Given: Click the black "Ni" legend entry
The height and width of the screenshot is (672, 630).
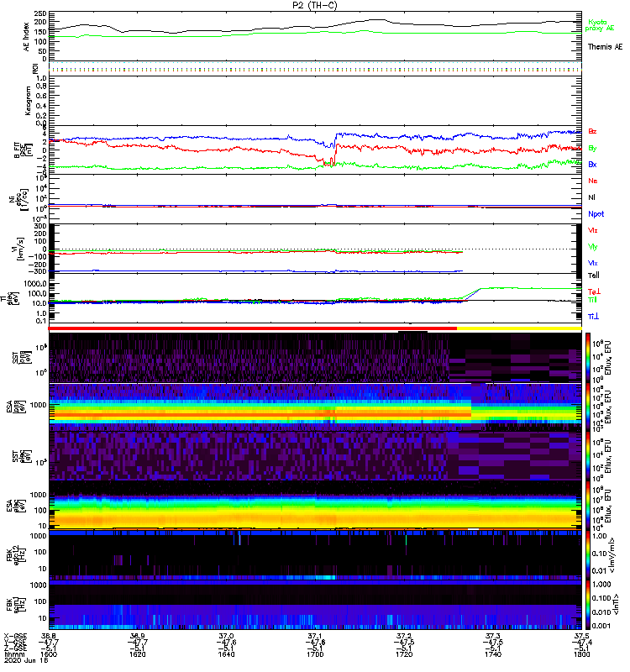Looking at the screenshot, I should pyautogui.click(x=591, y=197).
